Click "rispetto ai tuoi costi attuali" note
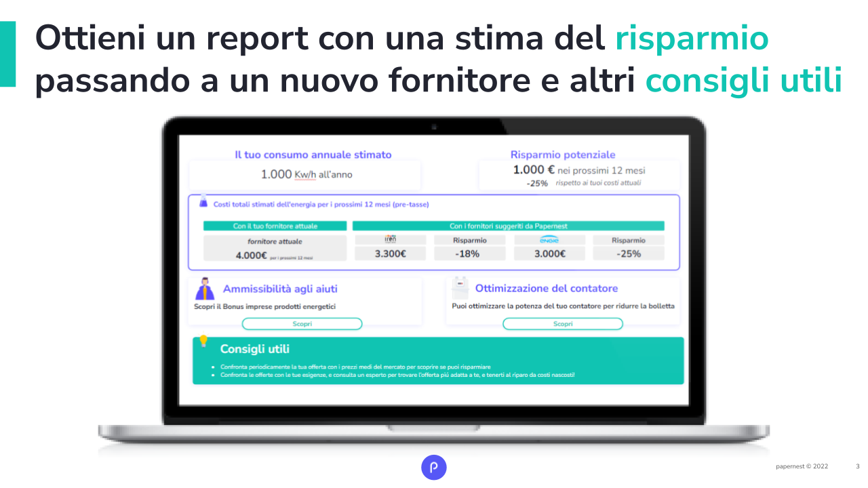This screenshot has height=488, width=868. click(598, 183)
